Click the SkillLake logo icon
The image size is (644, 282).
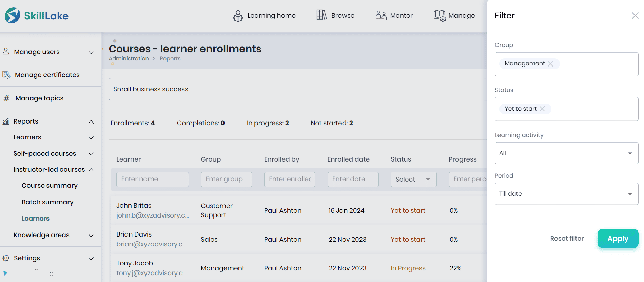(x=13, y=16)
